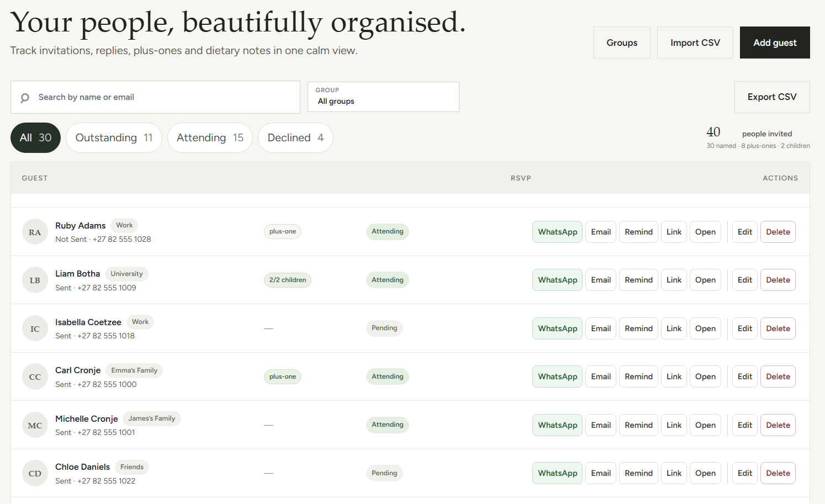This screenshot has height=504, width=825.
Task: Send WhatsApp to Ruby Adams
Action: point(557,232)
